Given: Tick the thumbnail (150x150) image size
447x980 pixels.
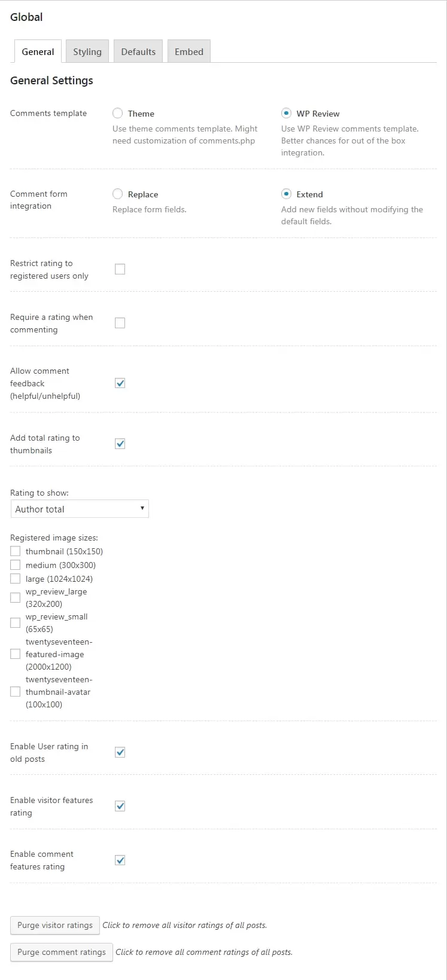Looking at the screenshot, I should (x=16, y=551).
